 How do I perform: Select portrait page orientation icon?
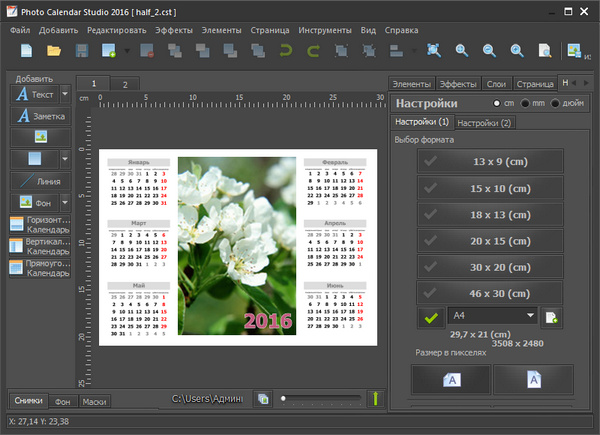pos(533,379)
